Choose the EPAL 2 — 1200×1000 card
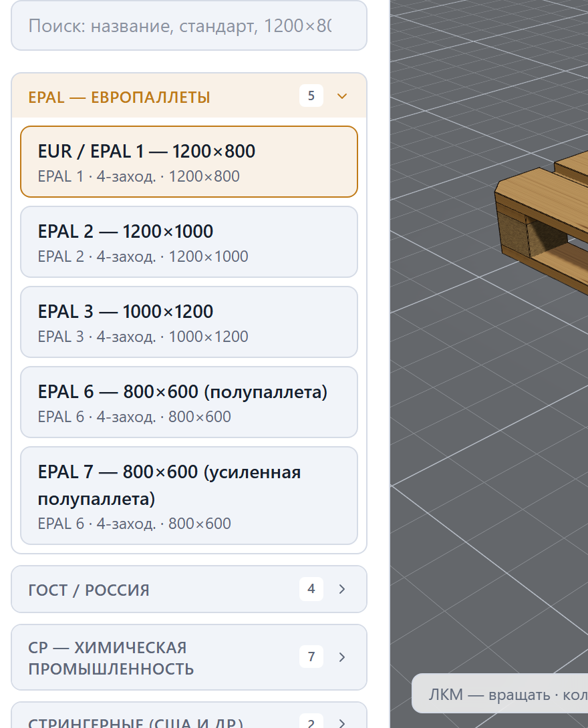 click(188, 242)
